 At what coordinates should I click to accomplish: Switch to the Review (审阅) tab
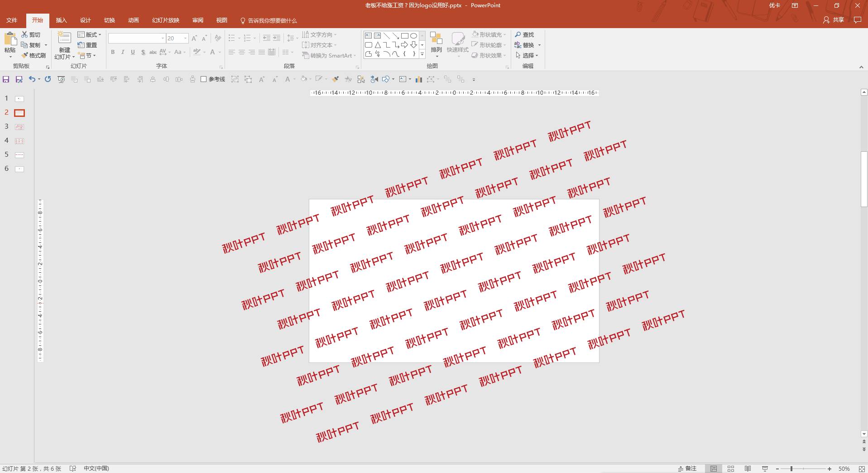[x=197, y=20]
